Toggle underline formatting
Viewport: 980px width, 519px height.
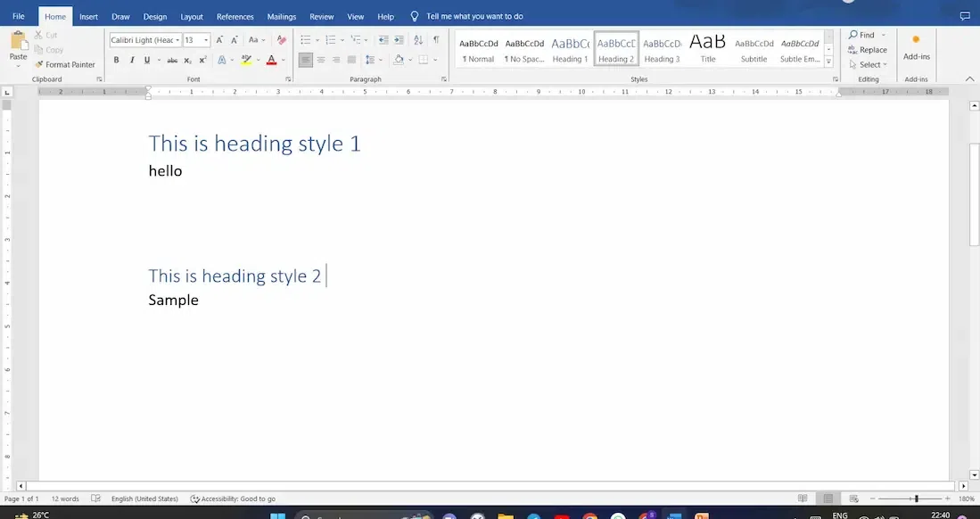point(147,60)
